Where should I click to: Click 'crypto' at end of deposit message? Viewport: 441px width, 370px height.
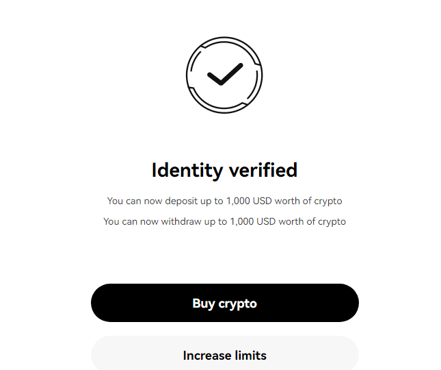coord(328,201)
